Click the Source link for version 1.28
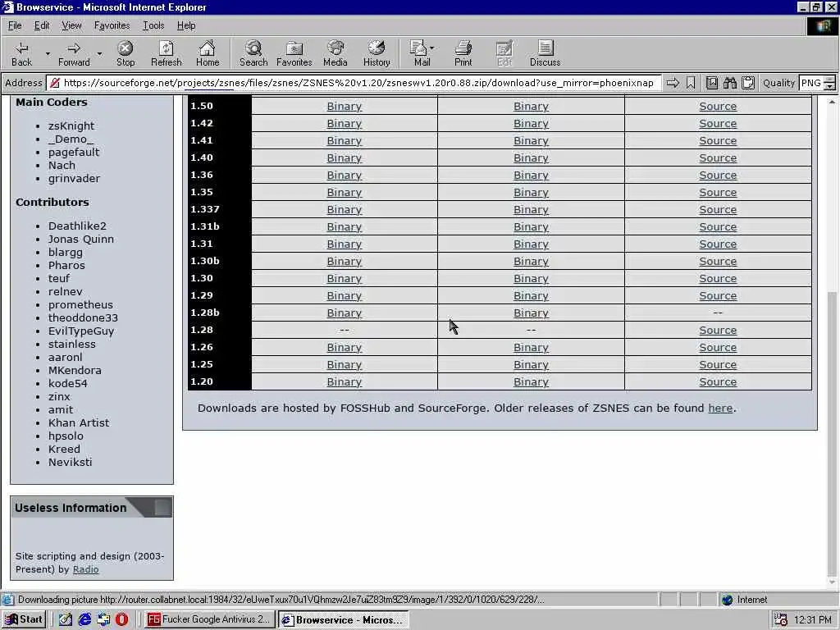 pyautogui.click(x=717, y=330)
